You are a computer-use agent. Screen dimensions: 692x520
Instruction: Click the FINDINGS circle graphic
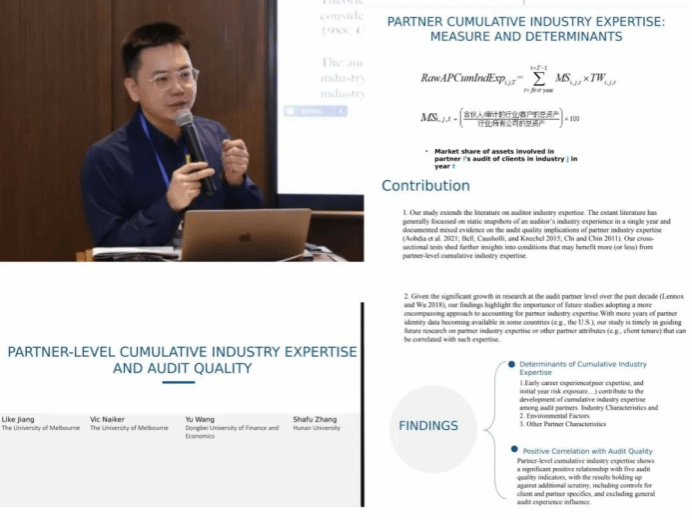429,425
